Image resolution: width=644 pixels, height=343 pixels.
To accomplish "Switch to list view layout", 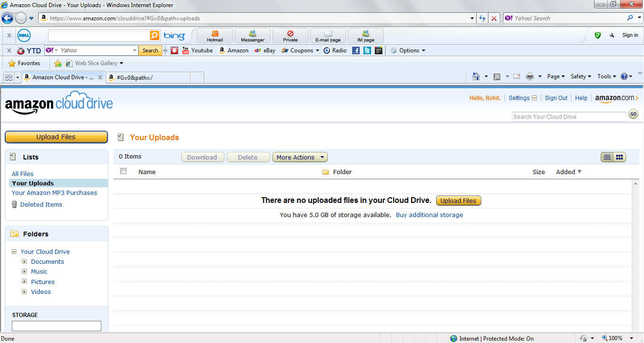I will [607, 157].
